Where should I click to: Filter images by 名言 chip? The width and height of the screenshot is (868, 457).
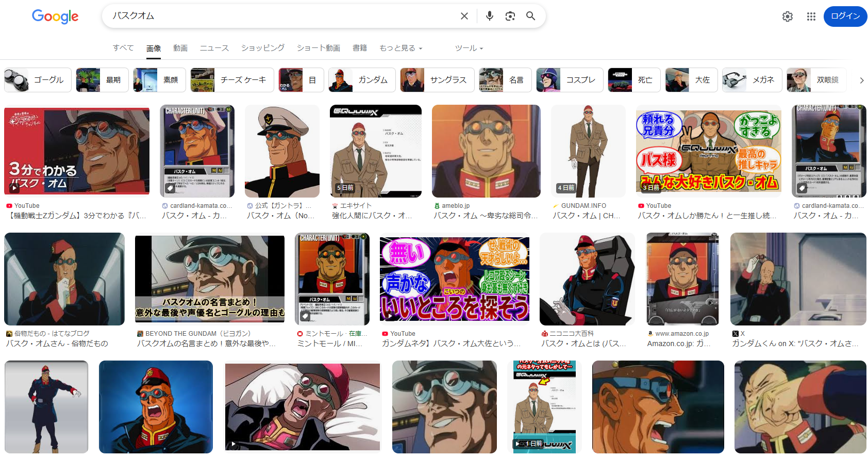click(x=505, y=80)
